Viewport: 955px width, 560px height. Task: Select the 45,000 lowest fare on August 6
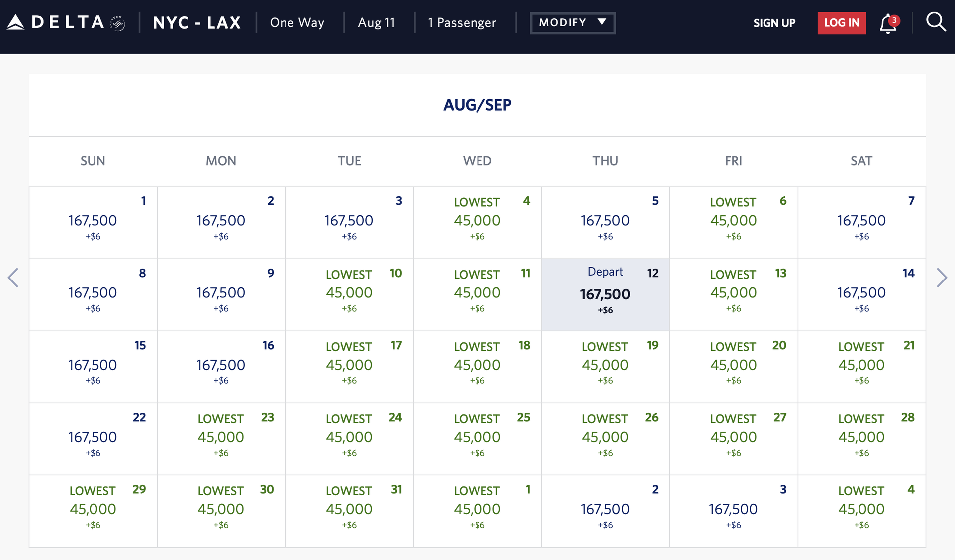[733, 222]
